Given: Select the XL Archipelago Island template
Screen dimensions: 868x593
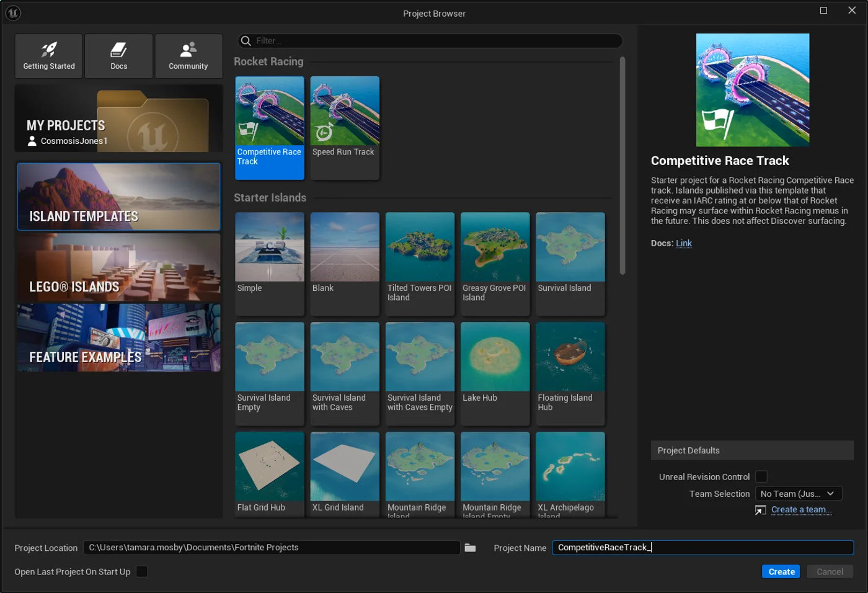Looking at the screenshot, I should tap(570, 475).
